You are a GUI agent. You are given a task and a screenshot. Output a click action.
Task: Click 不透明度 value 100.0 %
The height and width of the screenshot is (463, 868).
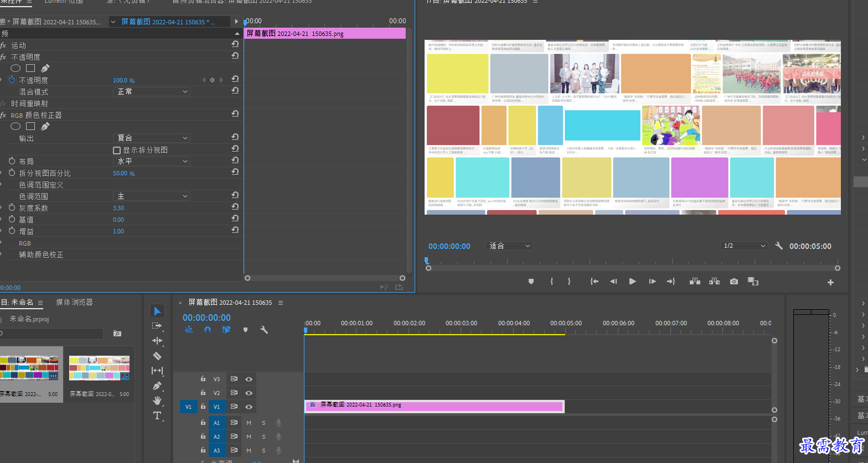pos(123,81)
